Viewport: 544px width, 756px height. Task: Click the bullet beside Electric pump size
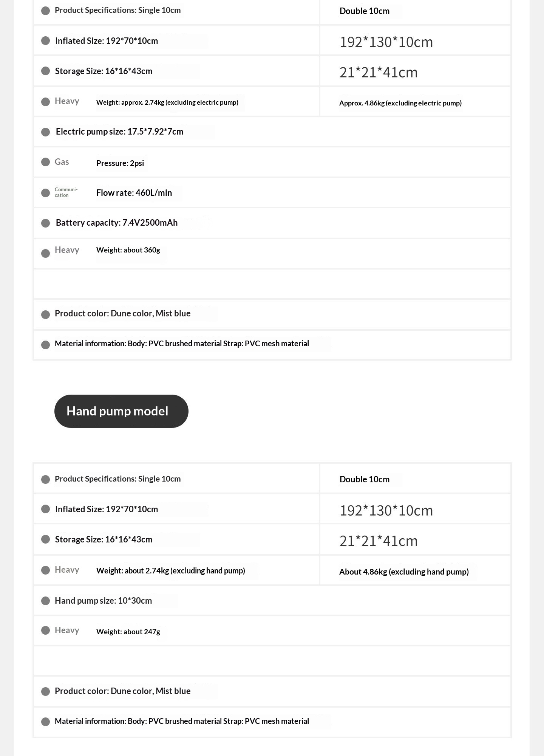point(46,132)
